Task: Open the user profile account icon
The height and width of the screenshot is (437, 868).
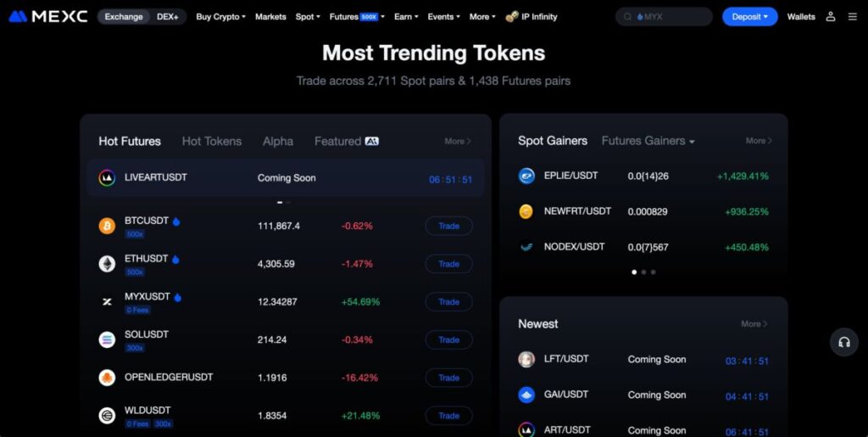Action: coord(831,17)
